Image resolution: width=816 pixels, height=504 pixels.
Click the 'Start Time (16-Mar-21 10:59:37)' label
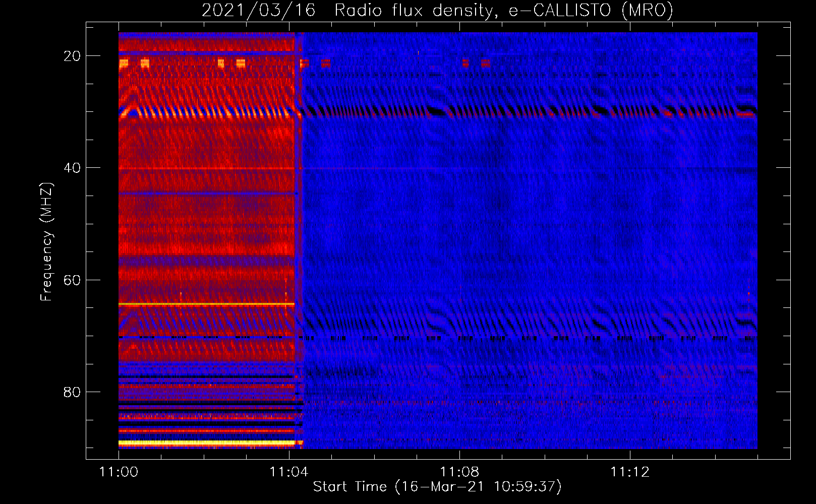click(x=437, y=487)
